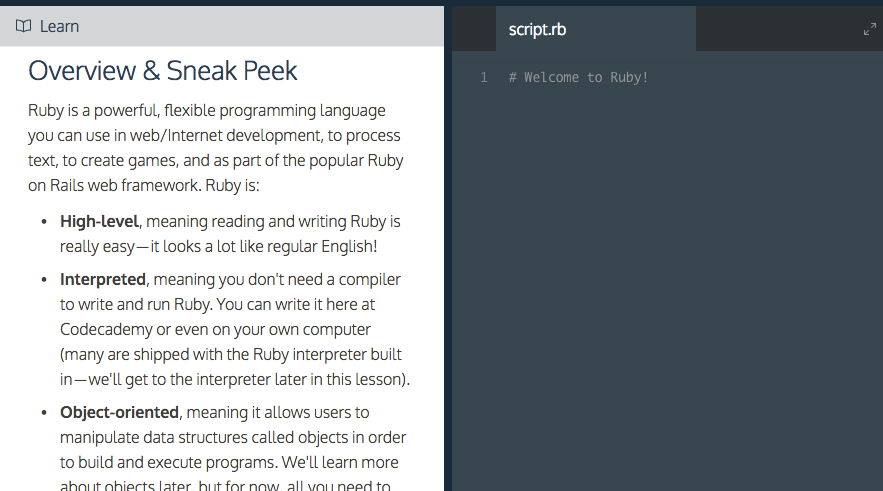Viewport: 883px width, 491px height.
Task: Click the divider between lesson and editor panels
Action: pos(448,250)
